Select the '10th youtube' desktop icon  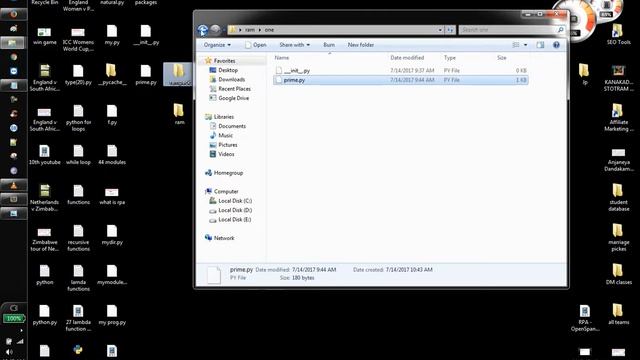(x=44, y=155)
